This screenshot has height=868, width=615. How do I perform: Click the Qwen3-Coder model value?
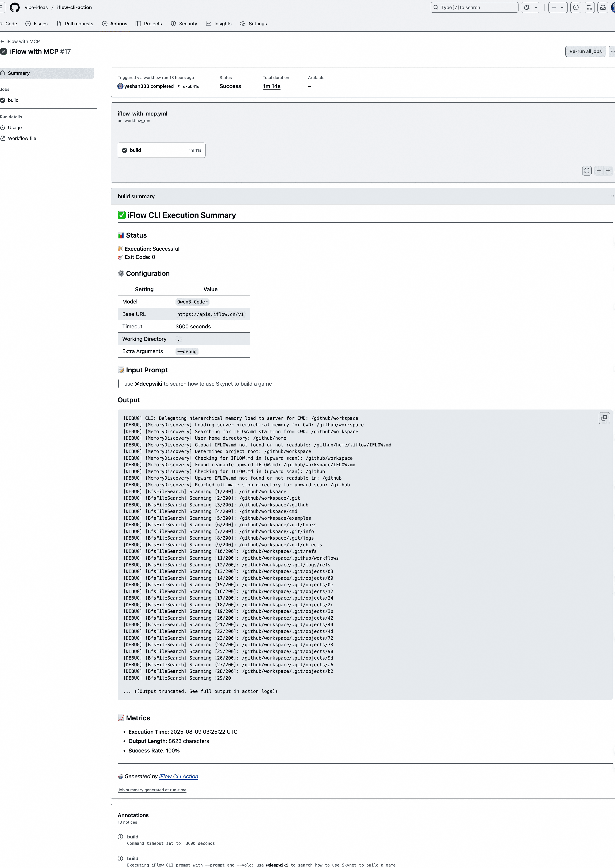pos(192,302)
